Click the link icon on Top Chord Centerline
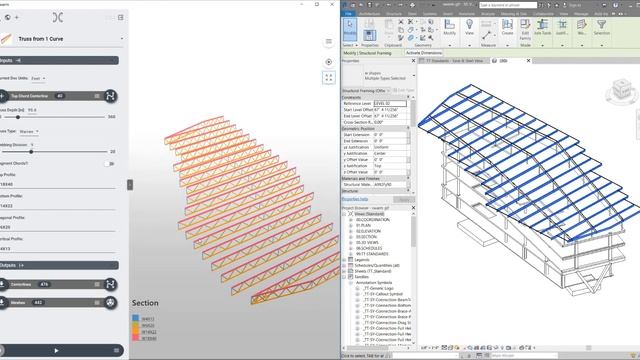Image resolution: width=640 pixels, height=360 pixels. point(110,96)
